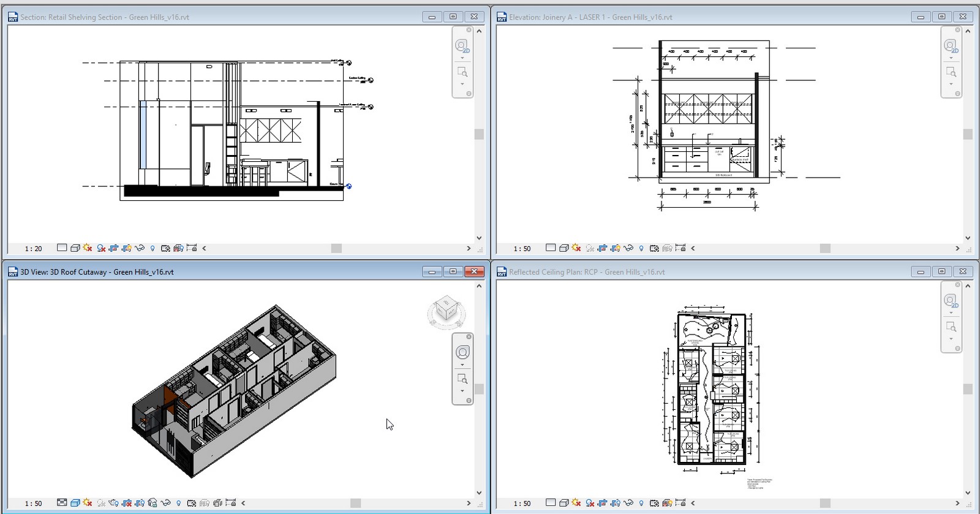
Task: Lock the 3D Roof Cutaway view
Action: point(153,503)
